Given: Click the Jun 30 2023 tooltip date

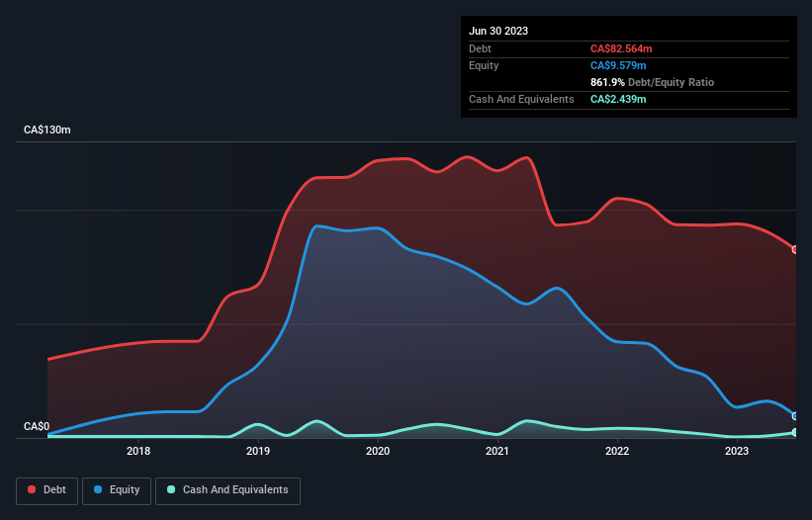Looking at the screenshot, I should (x=498, y=31).
